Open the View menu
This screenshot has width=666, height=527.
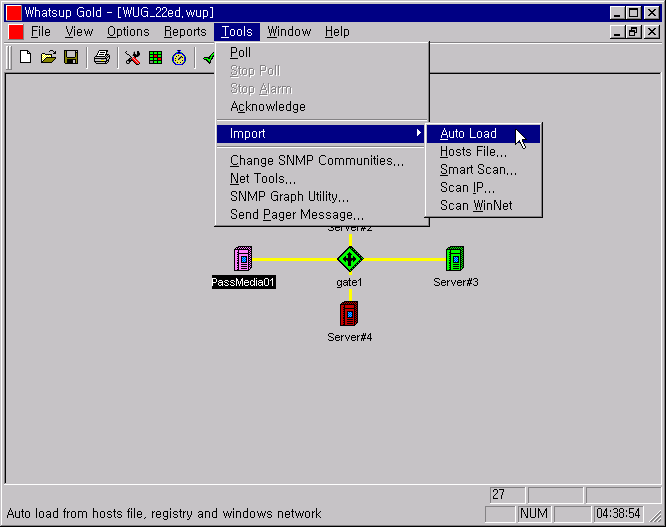pyautogui.click(x=79, y=32)
